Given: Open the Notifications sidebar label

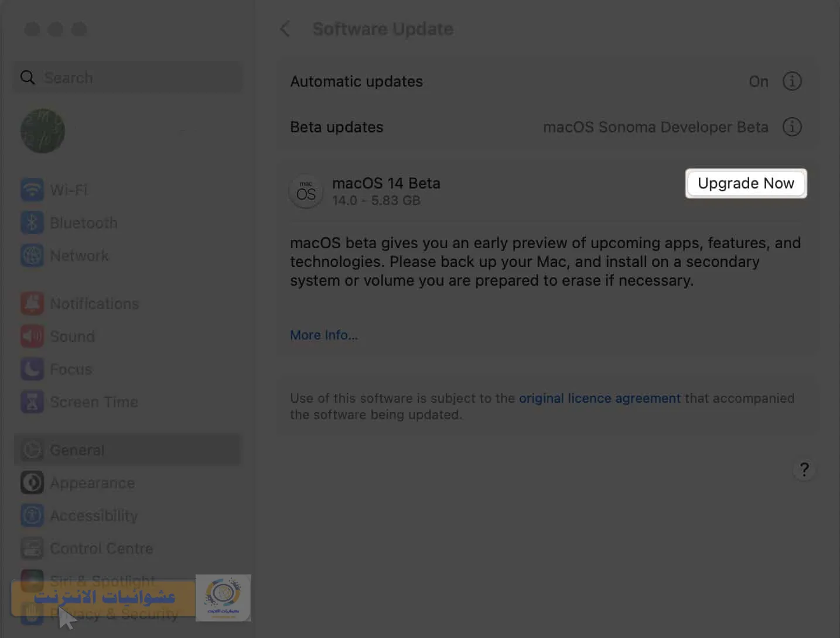Looking at the screenshot, I should 94,303.
